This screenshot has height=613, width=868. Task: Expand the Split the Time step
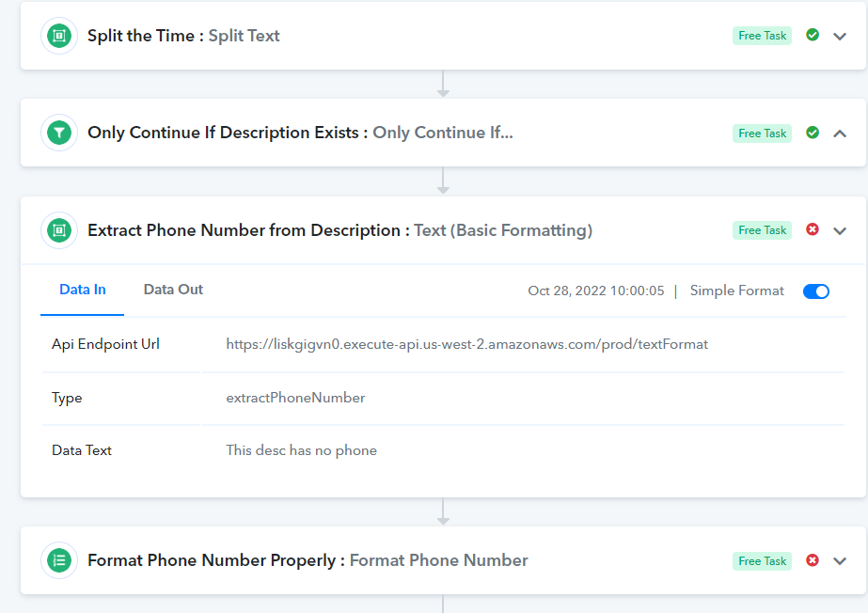coord(840,37)
